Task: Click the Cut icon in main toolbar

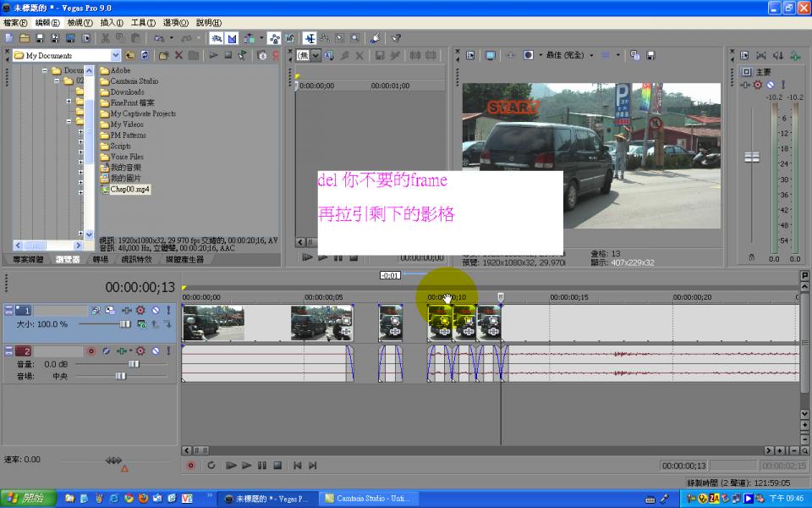Action: tap(105, 38)
